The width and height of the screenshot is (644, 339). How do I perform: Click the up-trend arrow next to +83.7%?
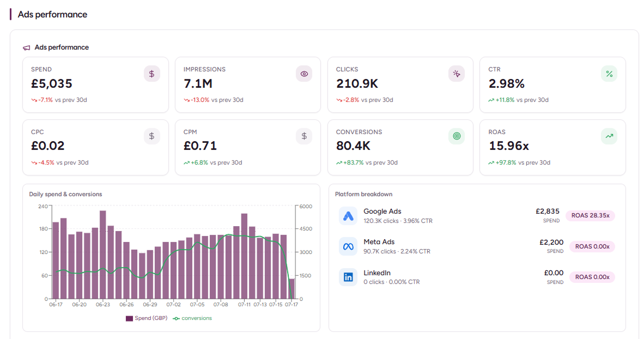pos(339,163)
